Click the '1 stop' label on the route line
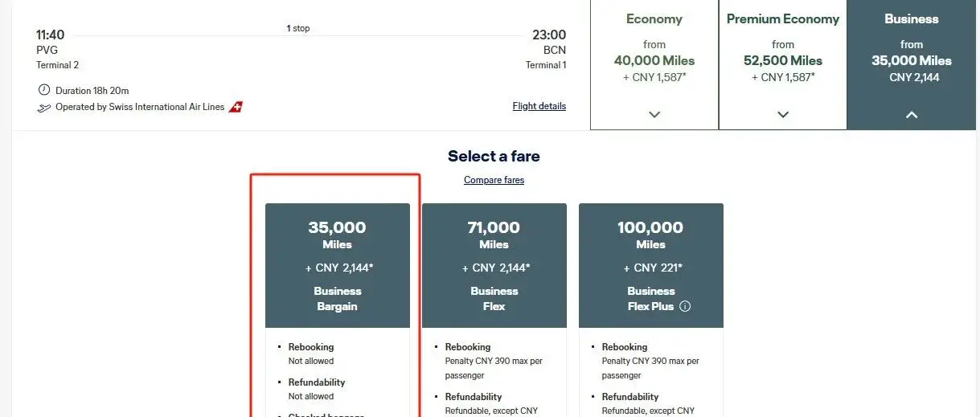This screenshot has height=417, width=980. tap(298, 29)
